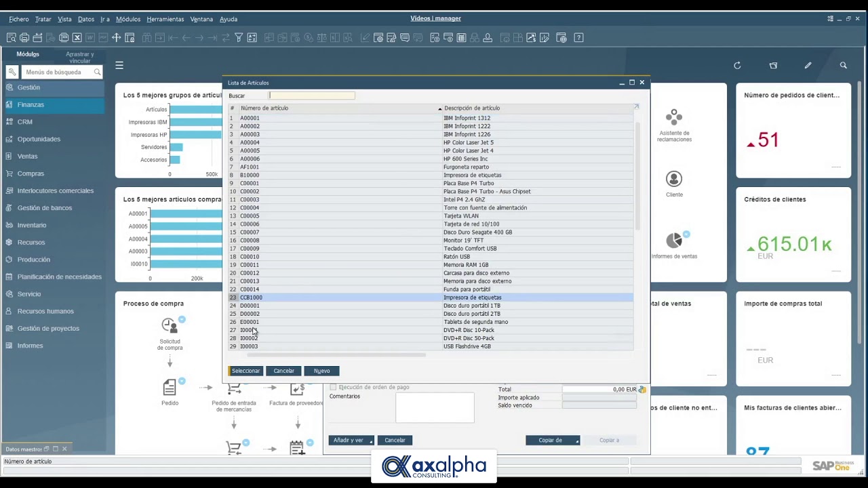The height and width of the screenshot is (488, 868).
Task: Click the magnifier in search menus box
Action: pyautogui.click(x=97, y=72)
